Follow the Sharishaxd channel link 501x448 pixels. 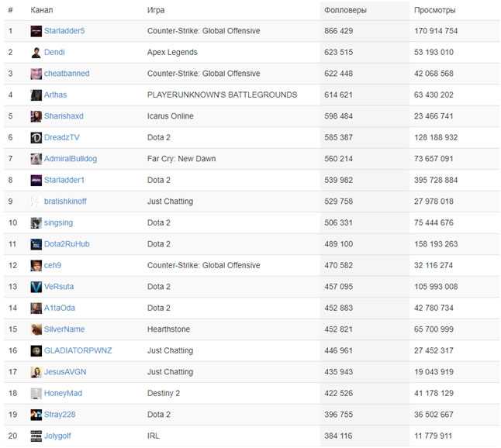pyautogui.click(x=64, y=116)
